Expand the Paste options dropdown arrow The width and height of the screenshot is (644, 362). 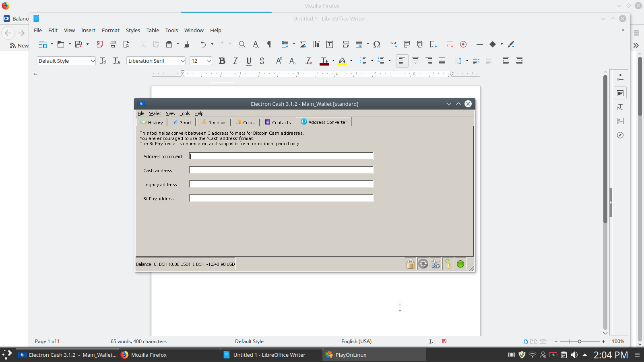tap(178, 44)
